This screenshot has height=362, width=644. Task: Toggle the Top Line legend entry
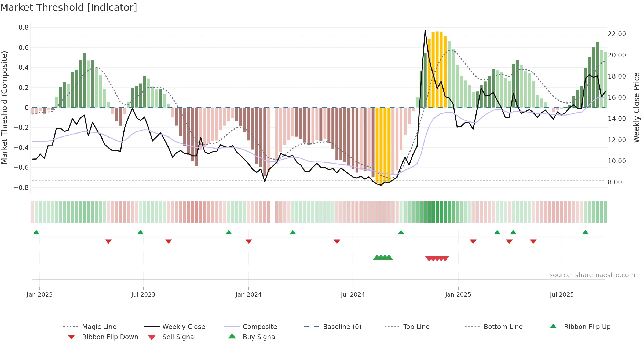[x=407, y=327]
